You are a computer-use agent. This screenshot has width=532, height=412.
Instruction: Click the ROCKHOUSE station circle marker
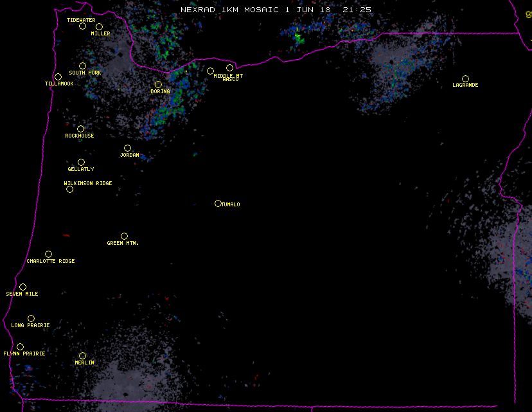(80, 129)
